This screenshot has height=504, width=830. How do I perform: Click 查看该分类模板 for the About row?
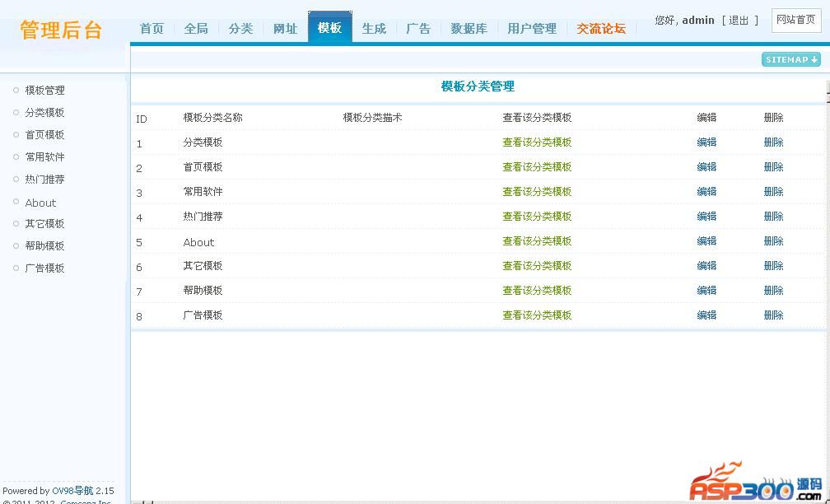click(537, 241)
